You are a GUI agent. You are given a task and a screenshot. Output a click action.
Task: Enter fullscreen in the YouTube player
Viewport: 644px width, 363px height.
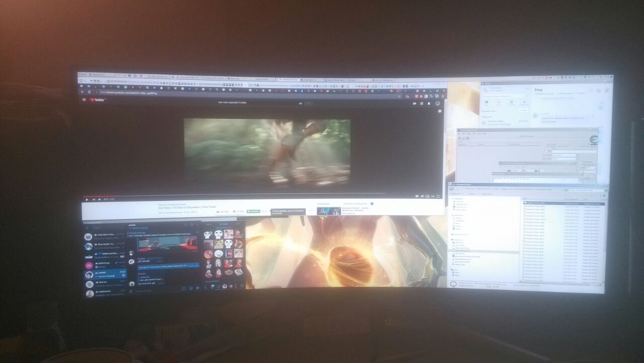438,196
